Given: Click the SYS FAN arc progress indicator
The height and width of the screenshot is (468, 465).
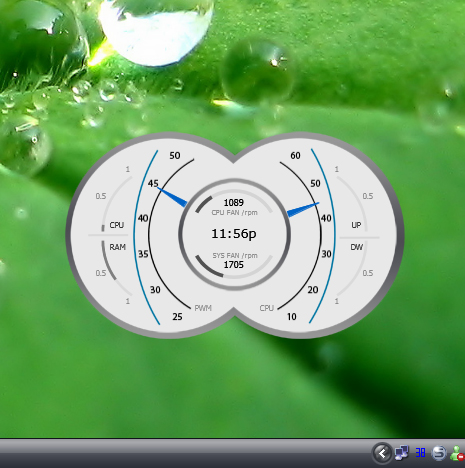Looking at the screenshot, I should (209, 267).
